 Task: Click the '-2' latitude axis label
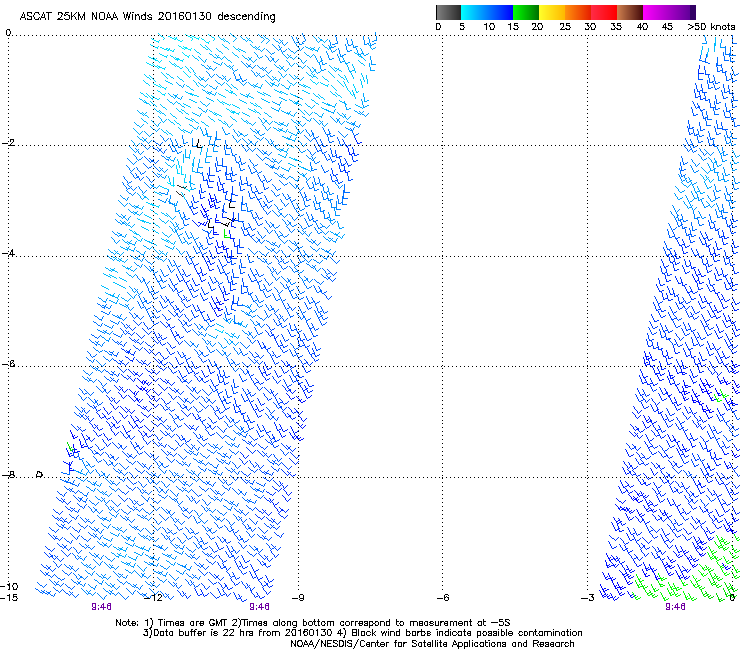[x=8, y=143]
